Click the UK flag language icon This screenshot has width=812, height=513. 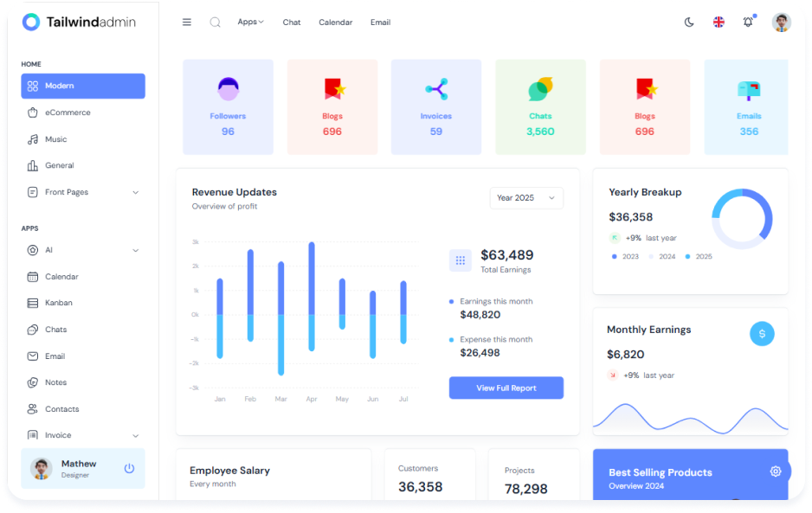[719, 22]
